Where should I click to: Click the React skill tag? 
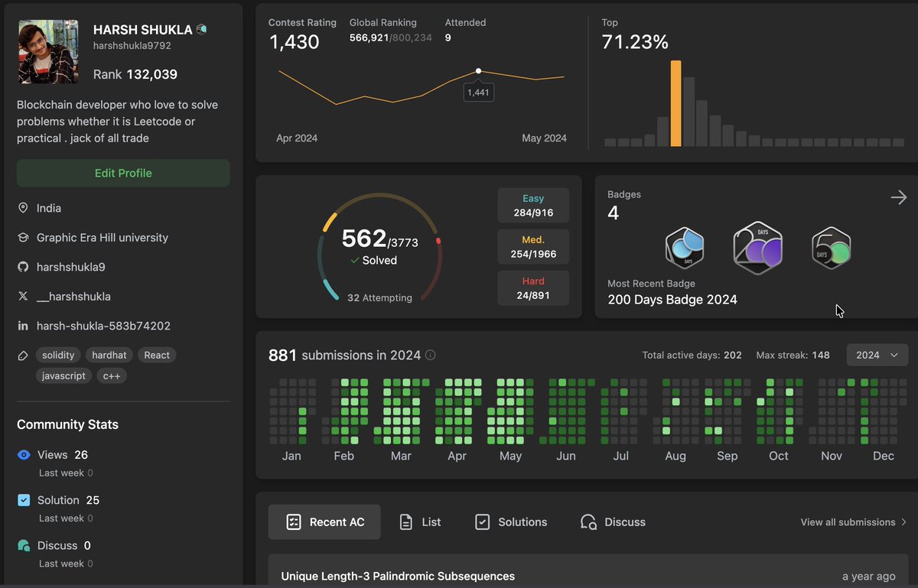(157, 355)
